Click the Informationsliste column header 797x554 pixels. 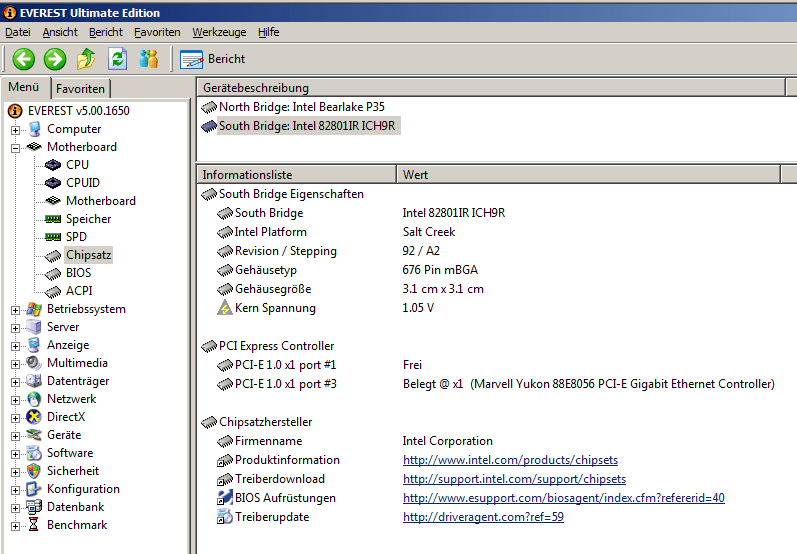coord(296,174)
